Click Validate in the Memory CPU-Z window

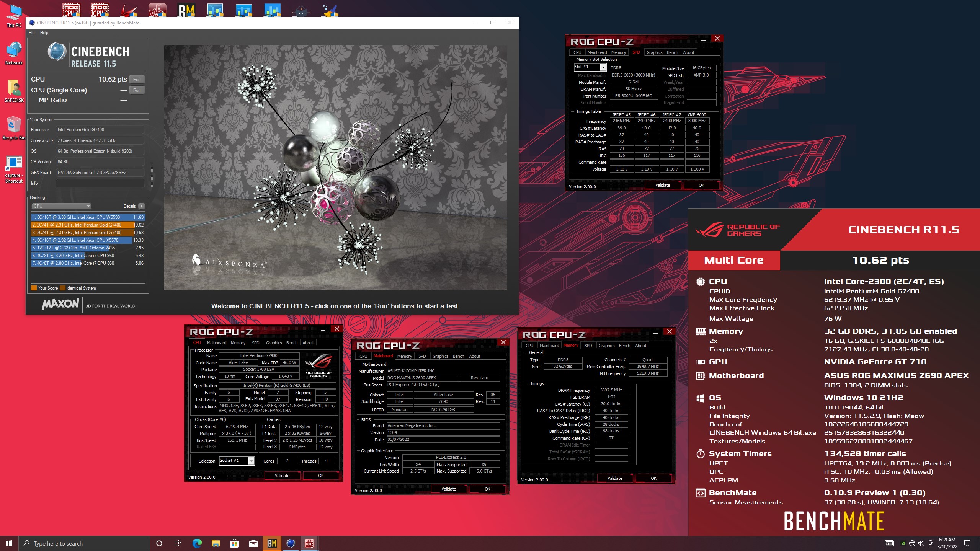pos(615,478)
